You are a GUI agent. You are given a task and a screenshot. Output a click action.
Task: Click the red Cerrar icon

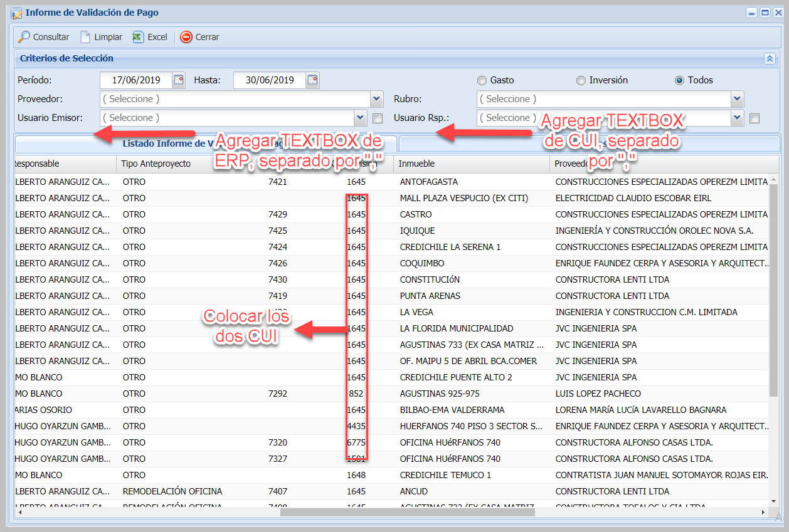(186, 37)
